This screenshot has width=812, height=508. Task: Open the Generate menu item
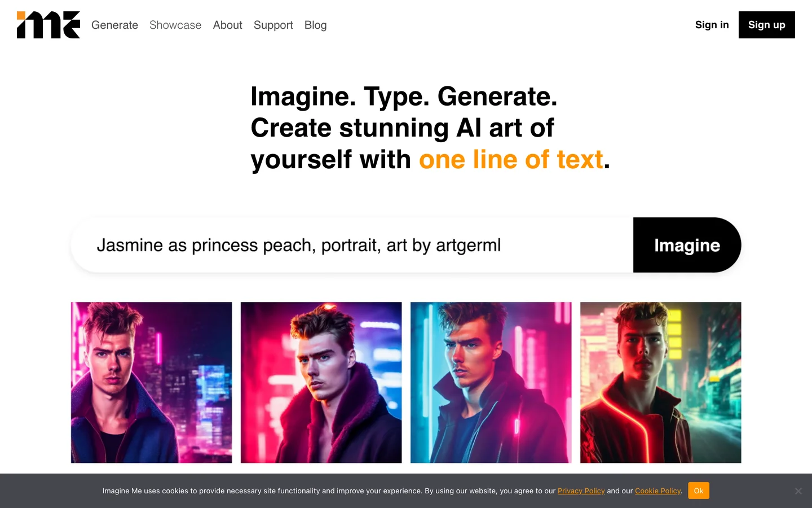(114, 25)
